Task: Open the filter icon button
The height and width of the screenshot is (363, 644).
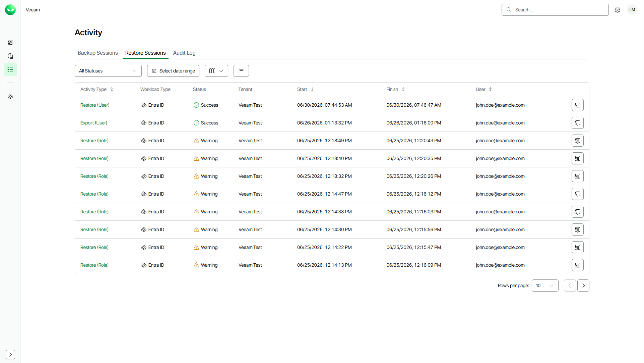Action: tap(241, 71)
